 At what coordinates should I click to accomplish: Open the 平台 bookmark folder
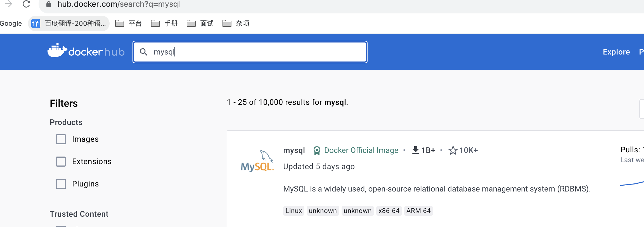click(129, 23)
